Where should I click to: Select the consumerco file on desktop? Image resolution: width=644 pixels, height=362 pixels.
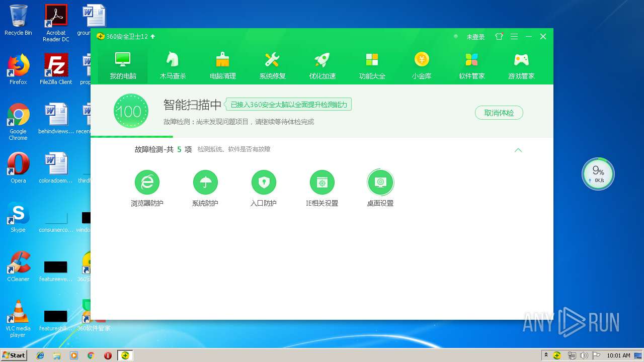pos(56,222)
